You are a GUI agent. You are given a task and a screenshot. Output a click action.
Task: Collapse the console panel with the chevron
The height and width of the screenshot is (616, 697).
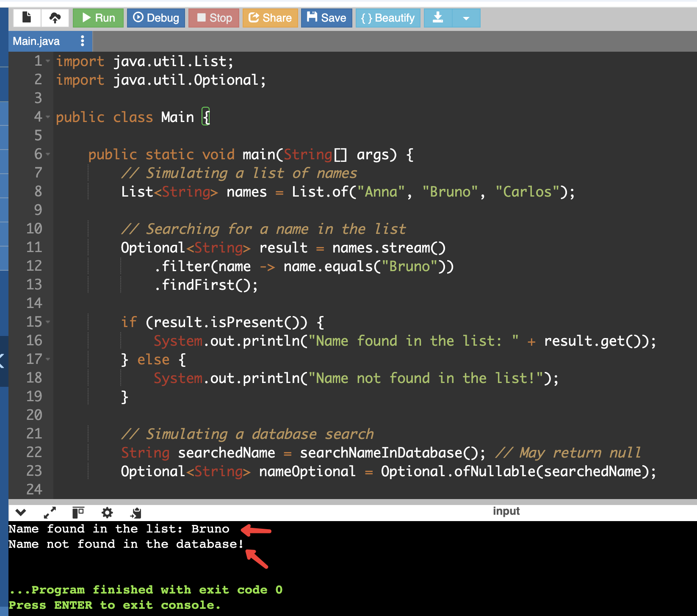(21, 513)
